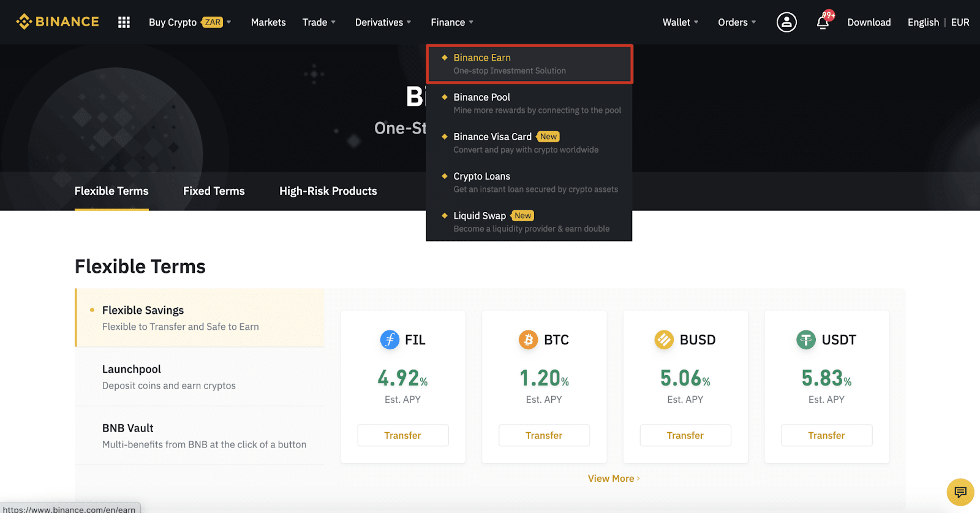Switch to the High-Risk Products tab
Image resolution: width=980 pixels, height=513 pixels.
328,191
